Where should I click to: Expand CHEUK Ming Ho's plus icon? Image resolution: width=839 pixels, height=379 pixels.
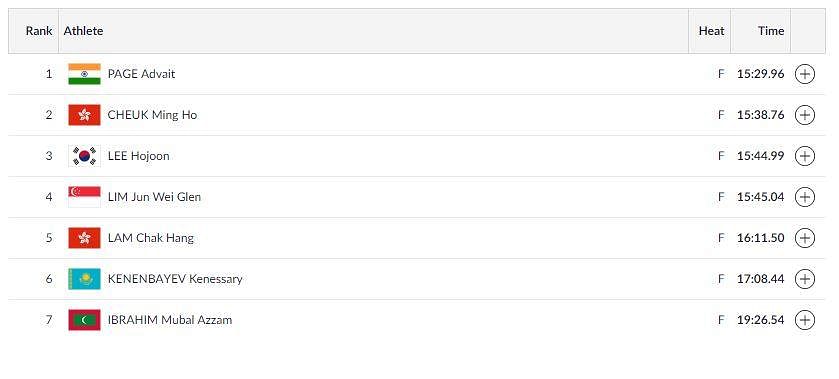click(805, 115)
